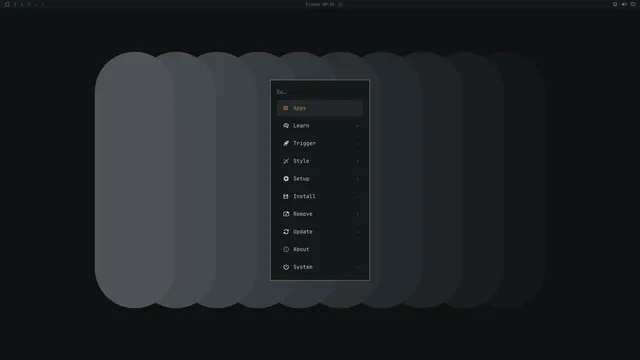Select the Apps menu label
This screenshot has width=640, height=360.
click(x=299, y=108)
